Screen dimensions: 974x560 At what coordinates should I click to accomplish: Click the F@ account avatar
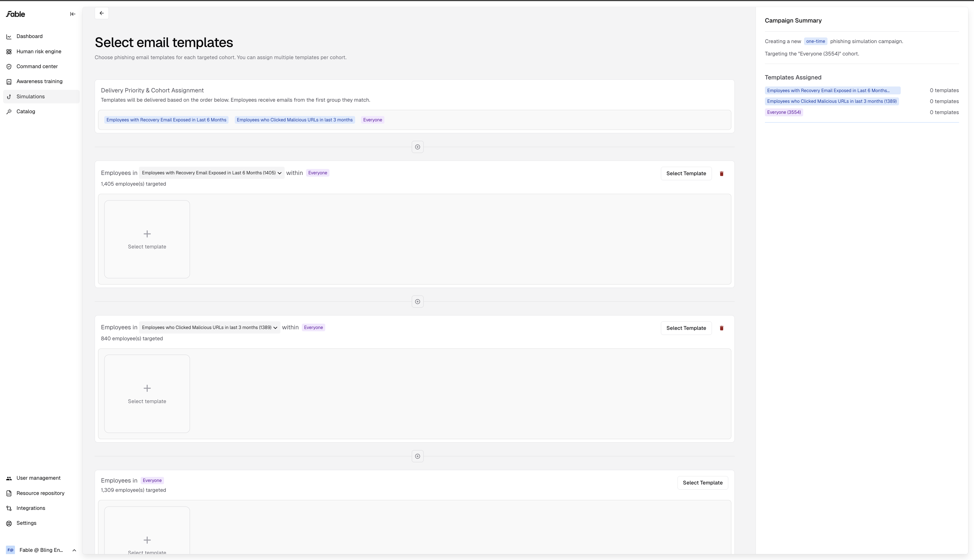coord(10,550)
